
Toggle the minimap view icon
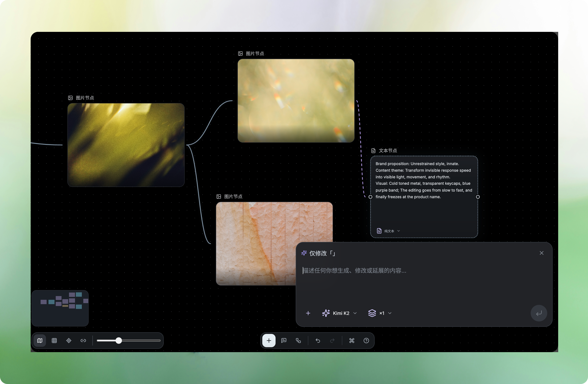[40, 341]
